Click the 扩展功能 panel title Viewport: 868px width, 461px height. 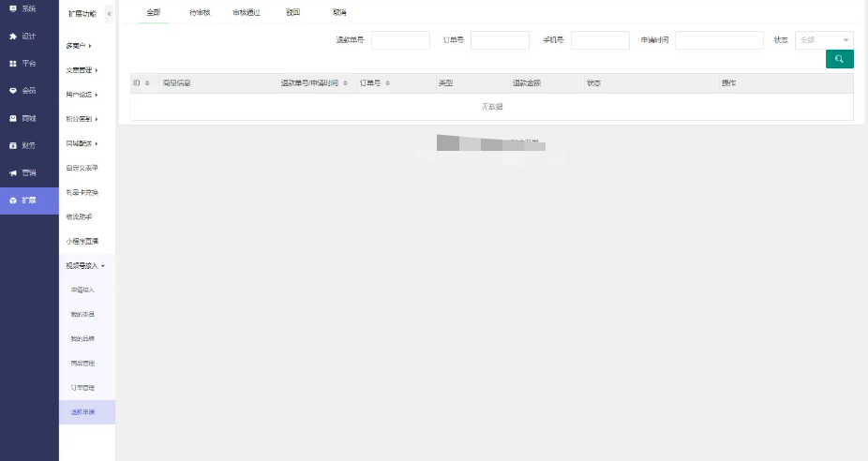[x=82, y=13]
